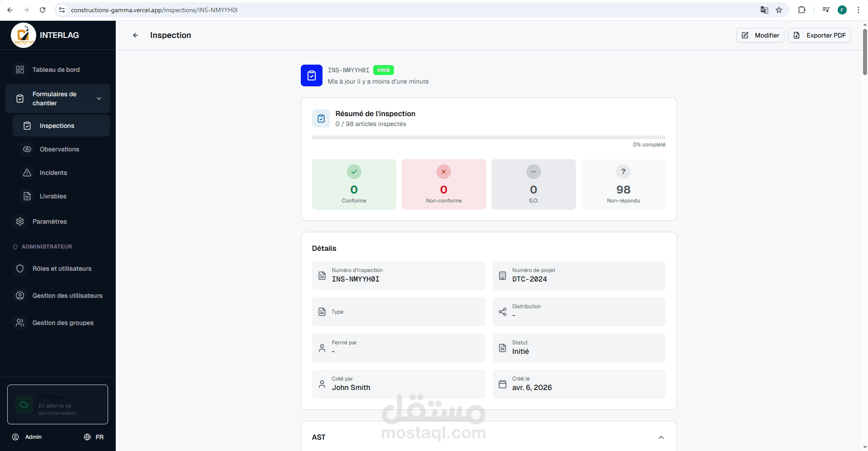Click the green Conforme check icon

(354, 172)
